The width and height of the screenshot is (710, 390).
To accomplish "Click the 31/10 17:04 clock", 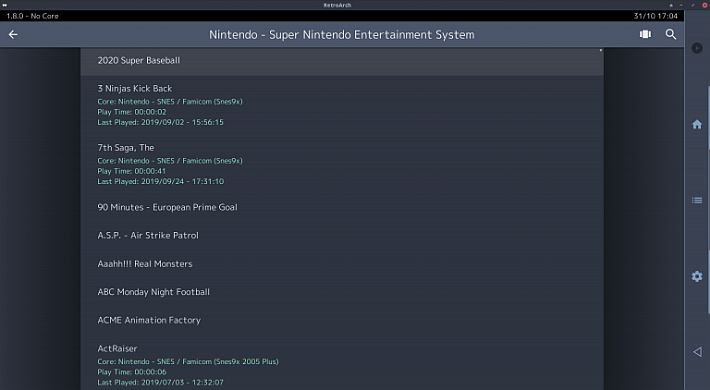I will point(656,16).
